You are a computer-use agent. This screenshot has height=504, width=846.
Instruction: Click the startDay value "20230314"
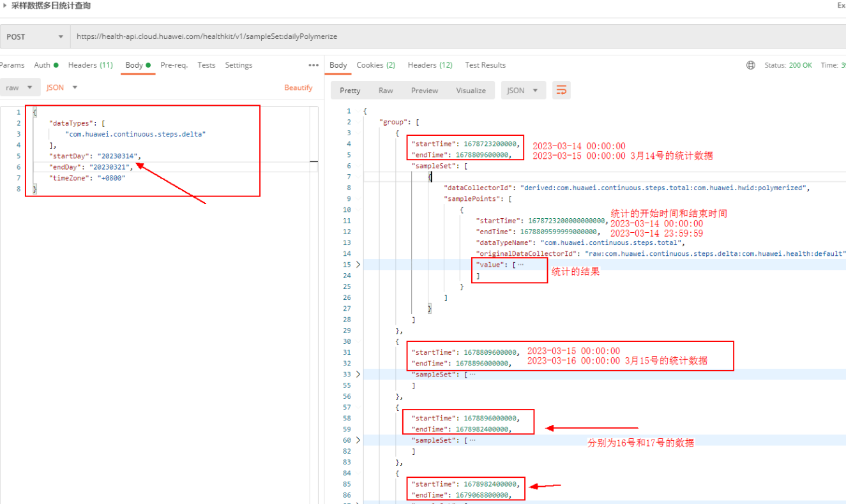pyautogui.click(x=117, y=156)
